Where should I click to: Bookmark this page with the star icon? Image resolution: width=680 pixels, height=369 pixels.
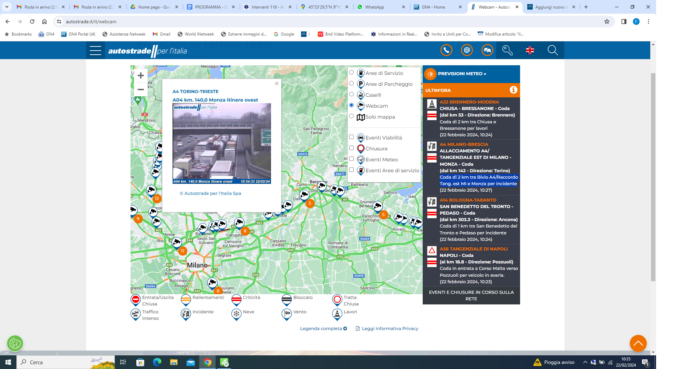pyautogui.click(x=607, y=21)
